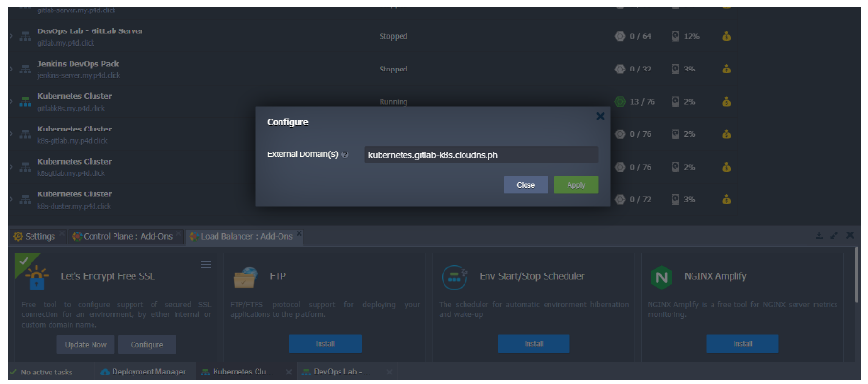Screen dimensions: 868x384
Task: Close the Load Balancer : Add-Ons tab
Action: pos(299,234)
